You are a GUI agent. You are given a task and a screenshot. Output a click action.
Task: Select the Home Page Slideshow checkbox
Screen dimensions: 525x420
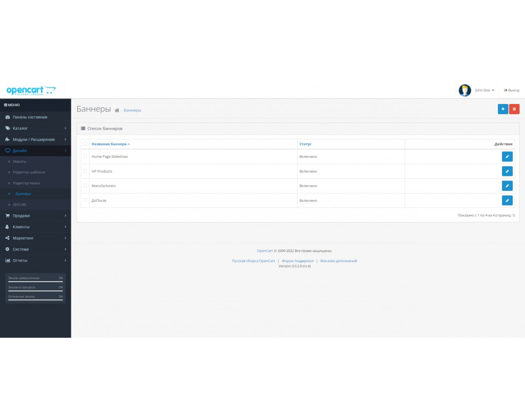click(85, 156)
